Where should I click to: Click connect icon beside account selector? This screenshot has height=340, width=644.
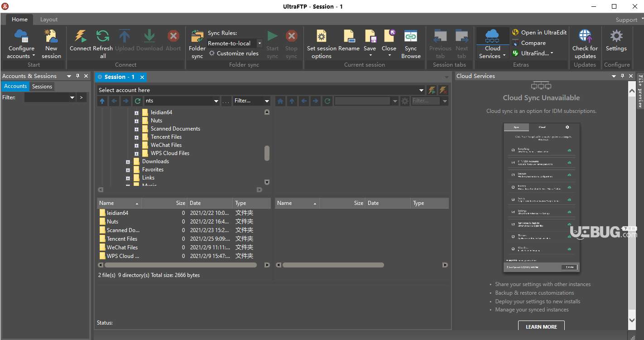click(x=432, y=90)
